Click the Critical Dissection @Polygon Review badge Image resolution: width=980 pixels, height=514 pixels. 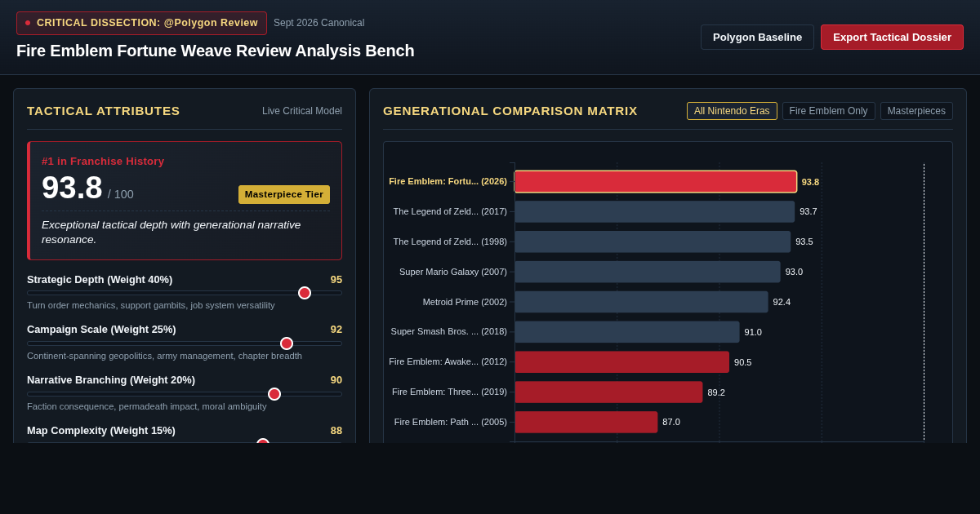pos(141,23)
